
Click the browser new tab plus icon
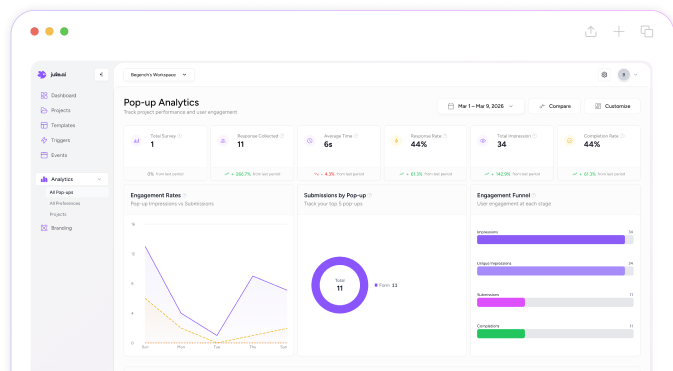click(619, 31)
